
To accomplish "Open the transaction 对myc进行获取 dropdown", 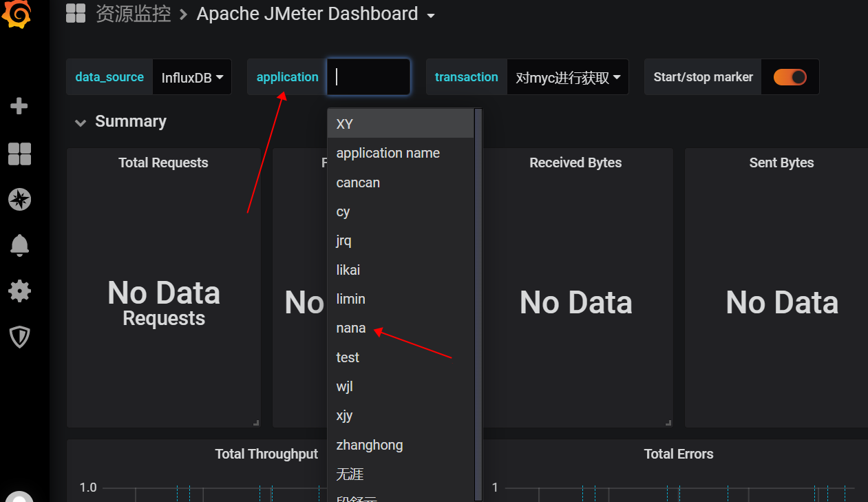I will [x=568, y=77].
